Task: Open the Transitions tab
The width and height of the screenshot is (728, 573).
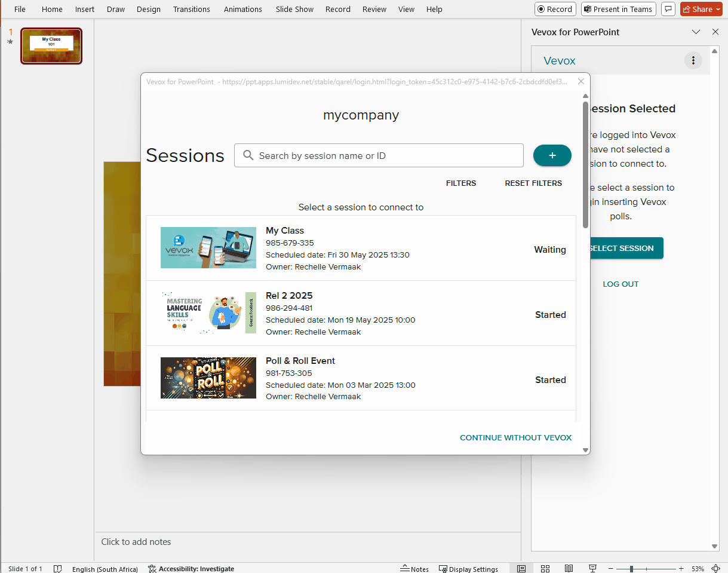Action: point(192,9)
